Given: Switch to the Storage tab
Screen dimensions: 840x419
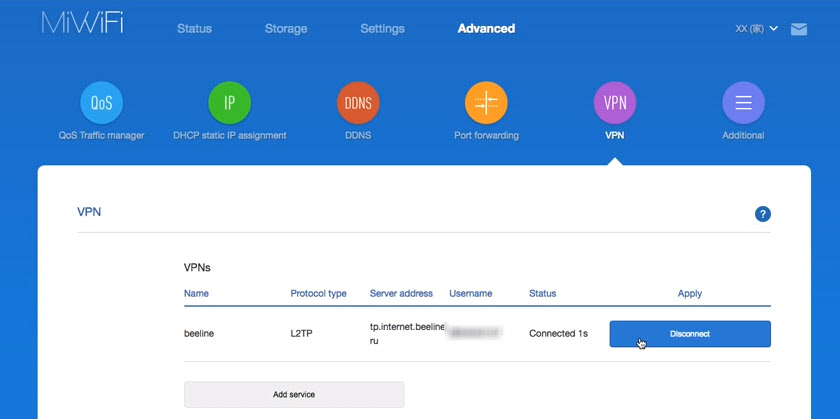Looking at the screenshot, I should pos(286,29).
